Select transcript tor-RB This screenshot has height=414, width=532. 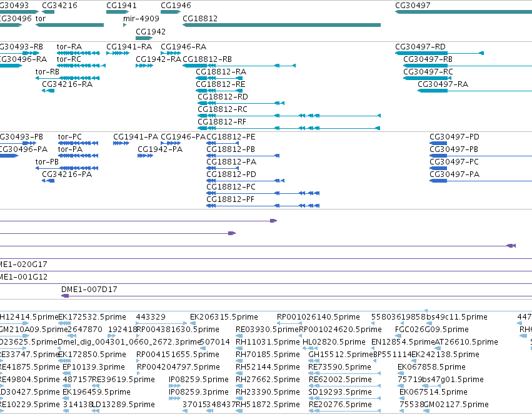(68, 78)
